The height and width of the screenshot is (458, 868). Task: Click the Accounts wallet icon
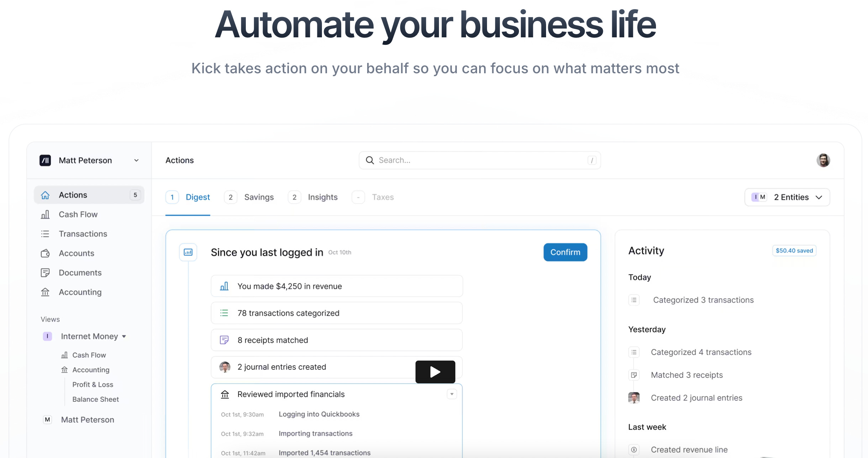point(45,253)
